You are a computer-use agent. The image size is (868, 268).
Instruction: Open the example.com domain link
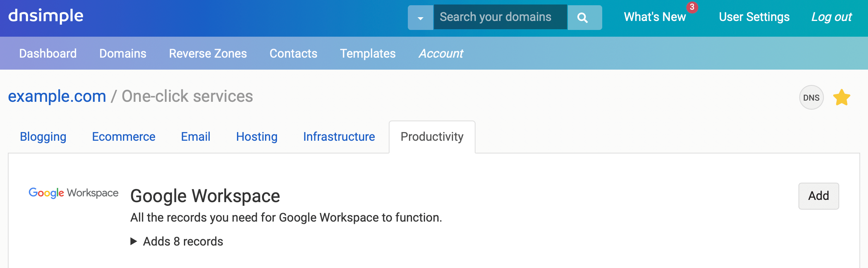[x=57, y=96]
